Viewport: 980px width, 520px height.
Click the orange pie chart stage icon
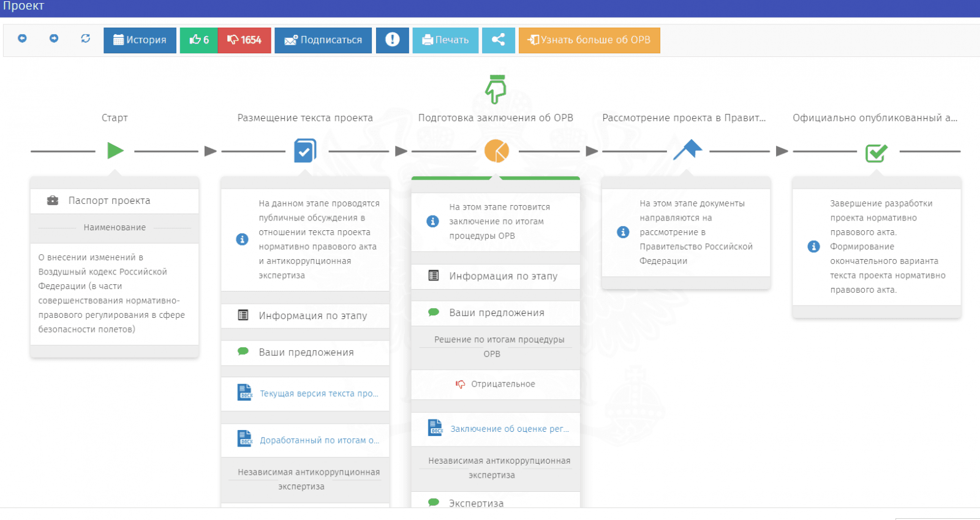tap(496, 151)
